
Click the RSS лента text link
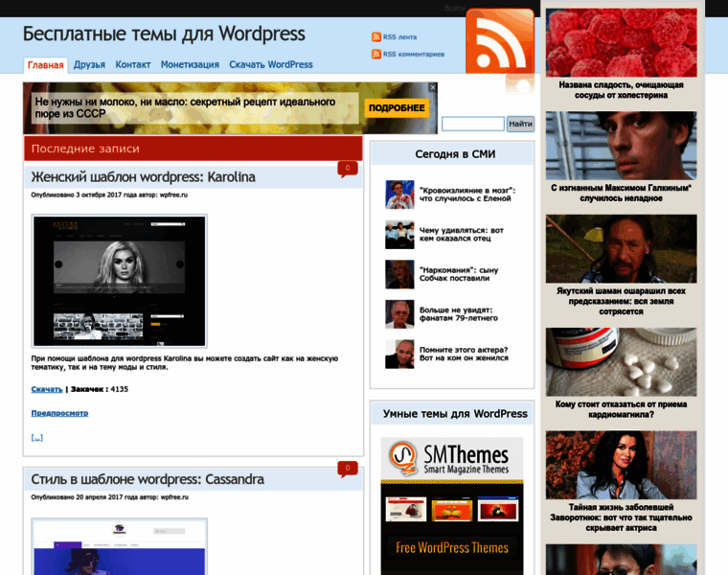(x=399, y=37)
